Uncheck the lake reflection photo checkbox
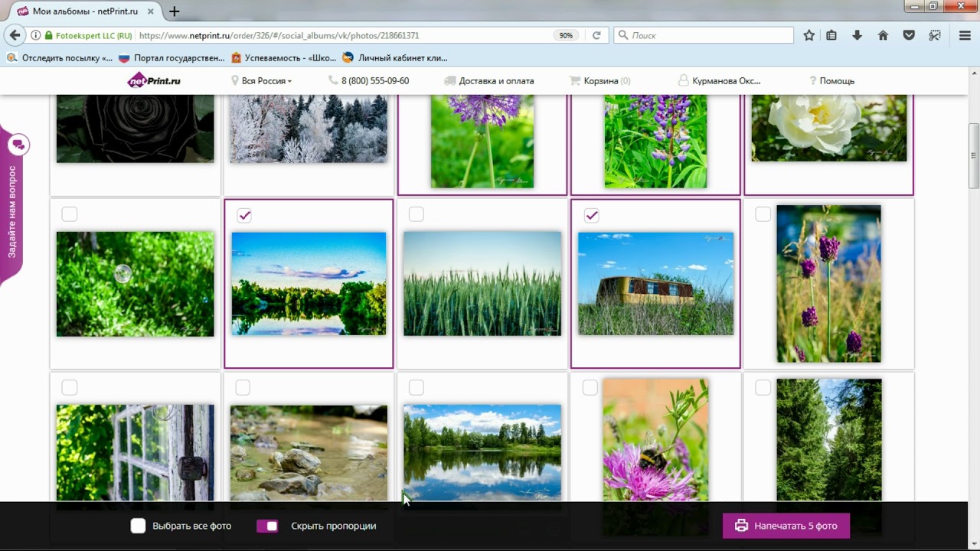Viewport: 980px width, 551px height. tap(243, 215)
